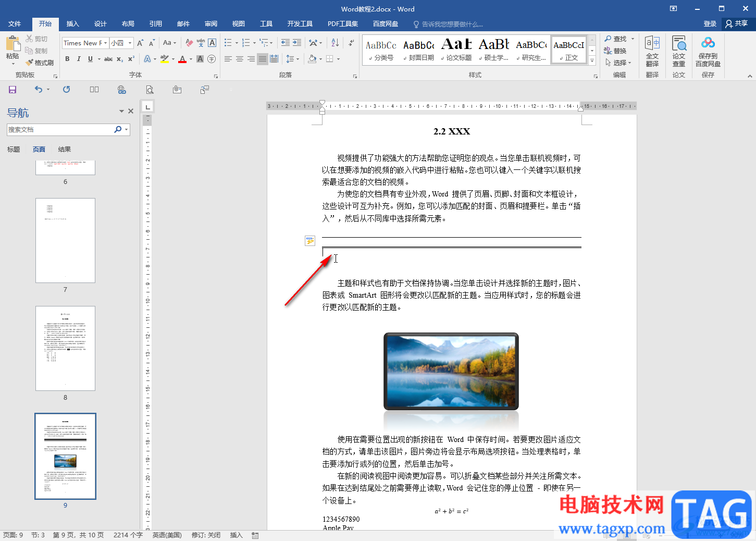Click the Format Painter button
This screenshot has width=756, height=541.
coord(40,63)
